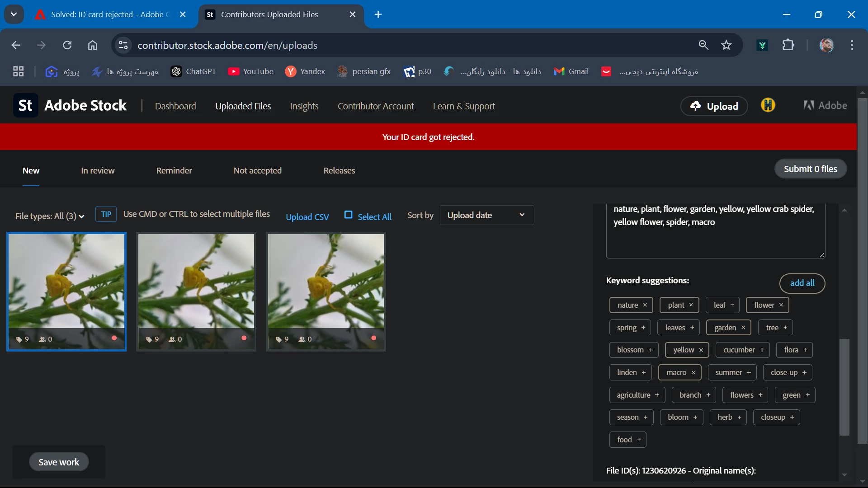868x488 pixels.
Task: Check the Select All checkbox
Action: pyautogui.click(x=348, y=215)
